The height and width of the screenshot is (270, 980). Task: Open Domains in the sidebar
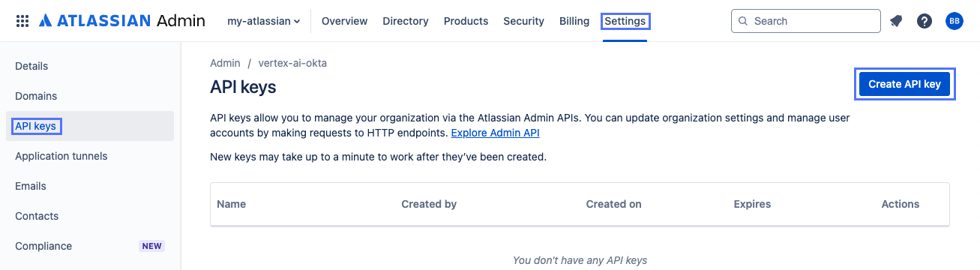pyautogui.click(x=90, y=96)
